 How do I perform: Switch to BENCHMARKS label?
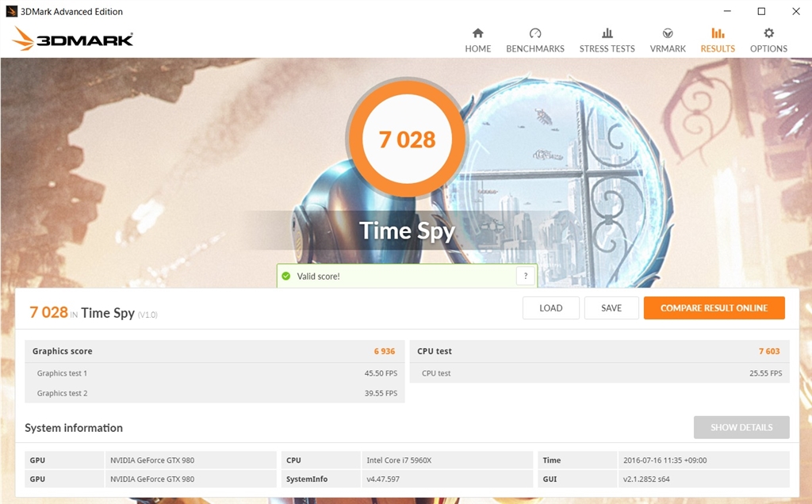click(535, 48)
